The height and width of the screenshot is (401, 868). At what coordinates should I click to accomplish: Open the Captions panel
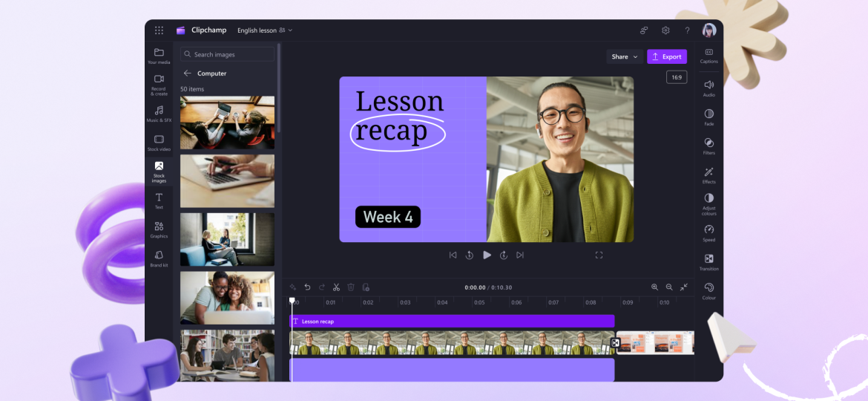coord(708,56)
